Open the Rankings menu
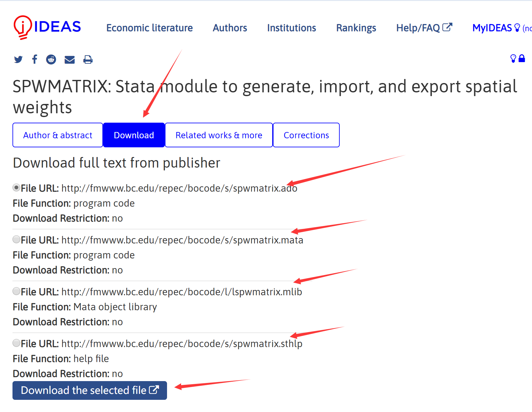The height and width of the screenshot is (412, 532). (x=356, y=28)
